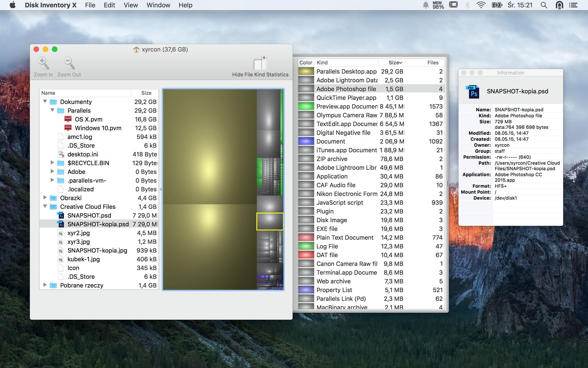Click the OS X.pvm Parallels file icon

click(68, 119)
